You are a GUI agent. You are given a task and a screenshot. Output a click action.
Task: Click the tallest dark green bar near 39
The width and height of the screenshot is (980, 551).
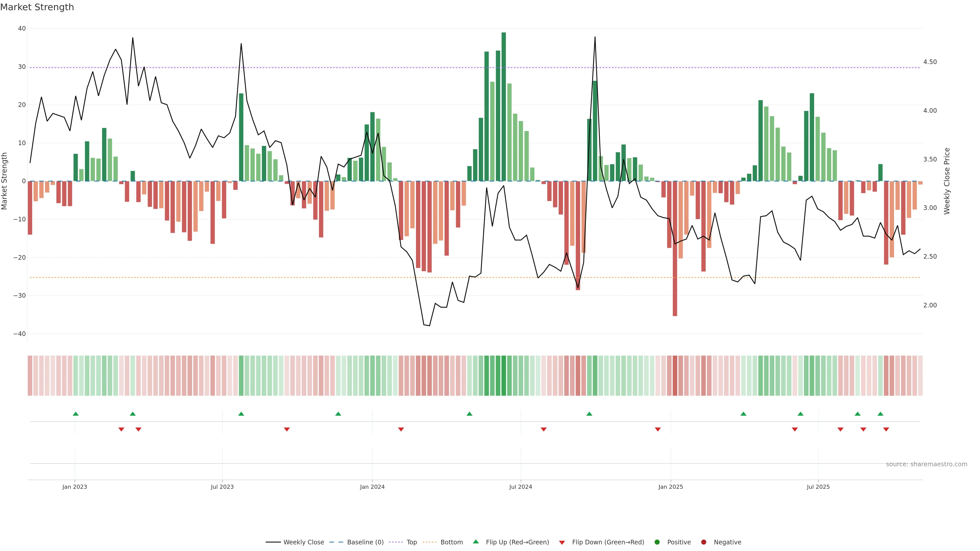(x=504, y=106)
